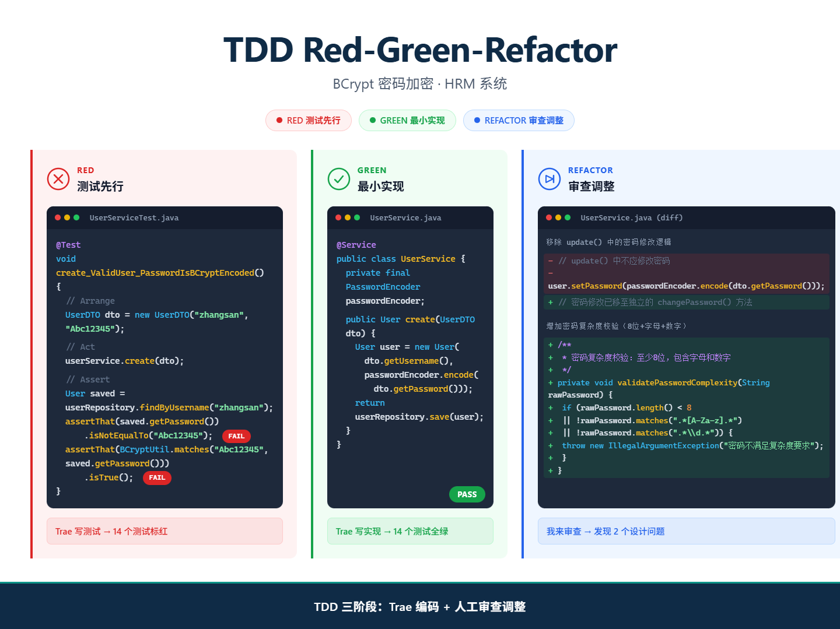Click the GREEN 最小实现 panel heading
840x629 pixels.
[x=380, y=180]
